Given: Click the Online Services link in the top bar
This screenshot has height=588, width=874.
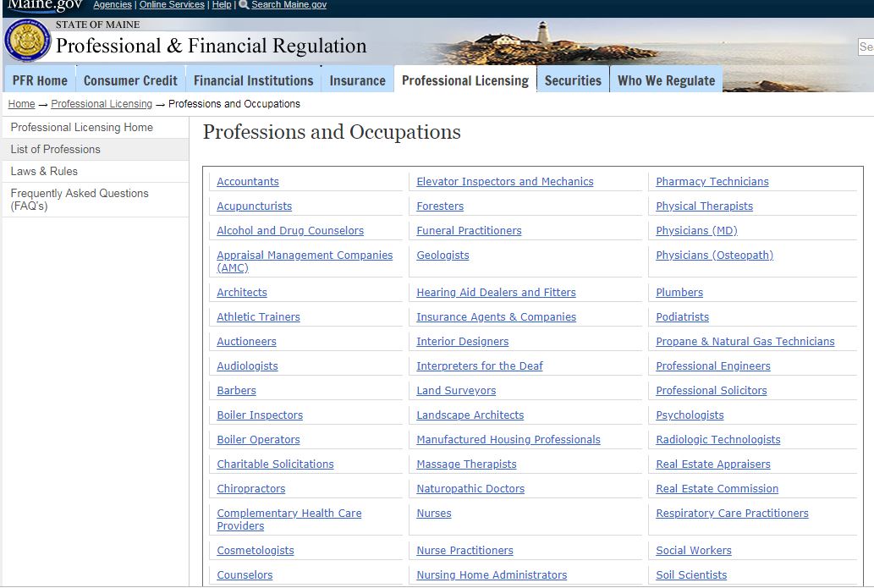Looking at the screenshot, I should click(x=172, y=5).
